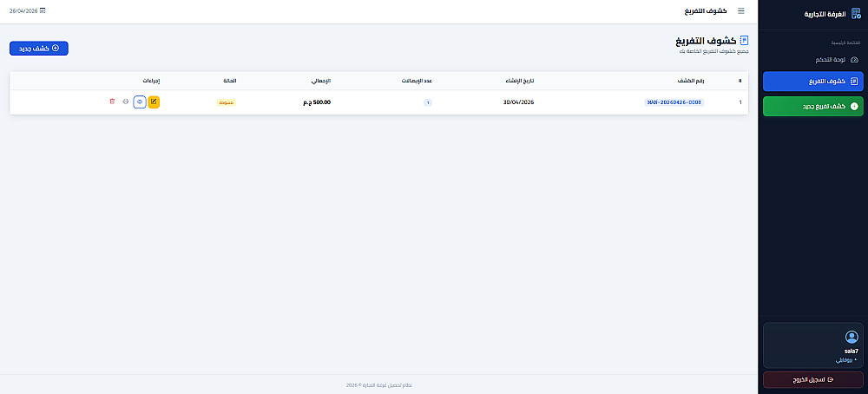The width and height of the screenshot is (868, 394).
Task: Select كشوف التفريغ in the sidebar
Action: pos(813,82)
